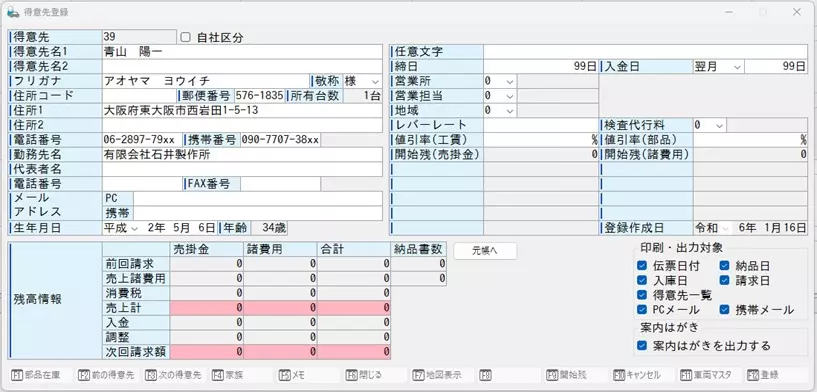
Task: Click the 納品書数 column header
Action: coord(419,249)
